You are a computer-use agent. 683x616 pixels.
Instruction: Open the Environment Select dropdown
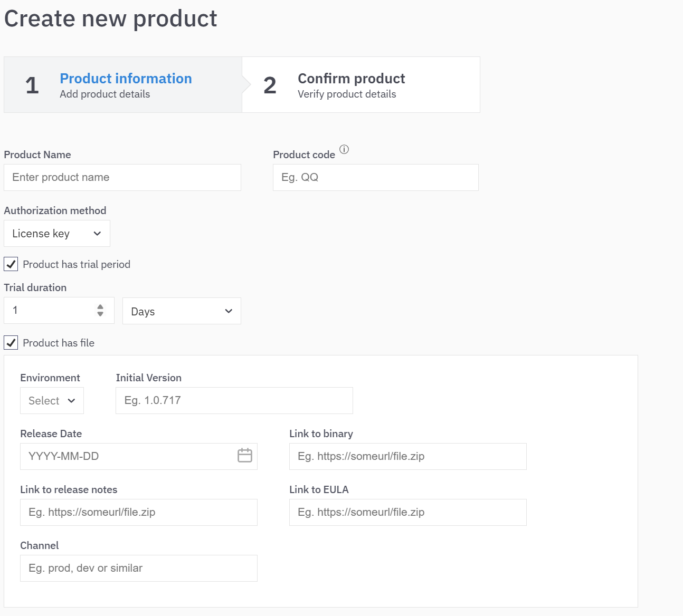(52, 401)
